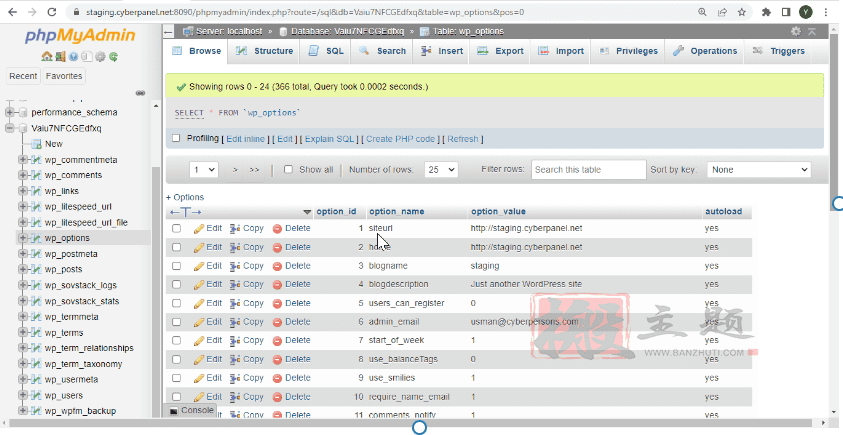Click the log out door icon
Screen dimensions: 843x435
(x=60, y=56)
